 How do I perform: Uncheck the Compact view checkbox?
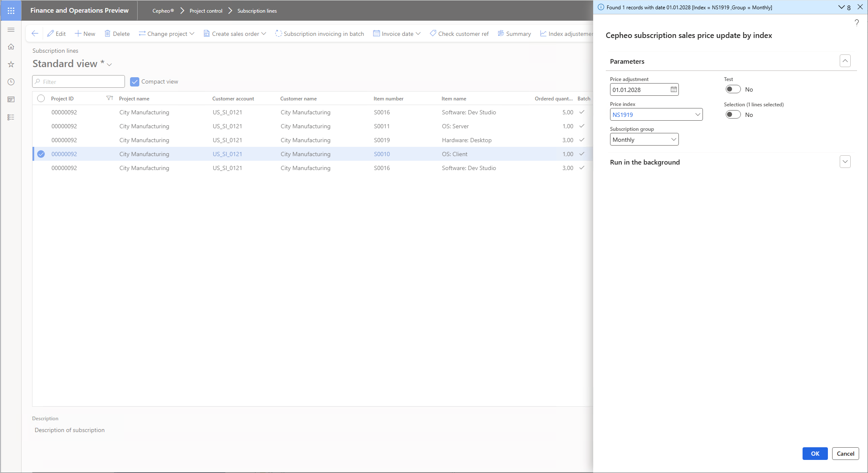pyautogui.click(x=135, y=82)
